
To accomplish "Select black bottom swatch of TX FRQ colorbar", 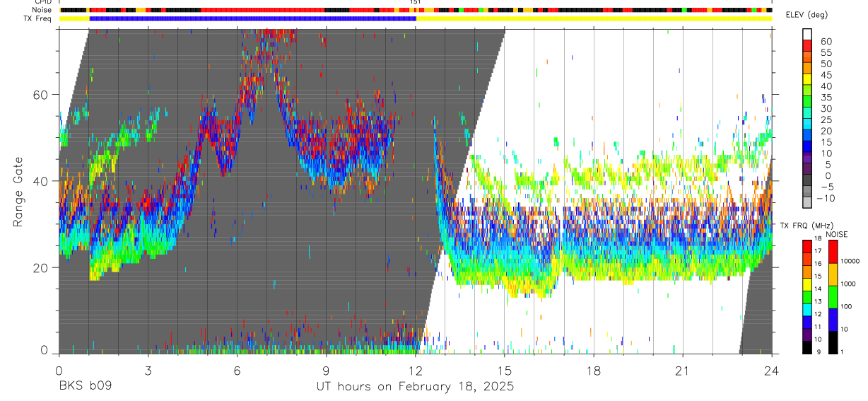I will point(807,347).
